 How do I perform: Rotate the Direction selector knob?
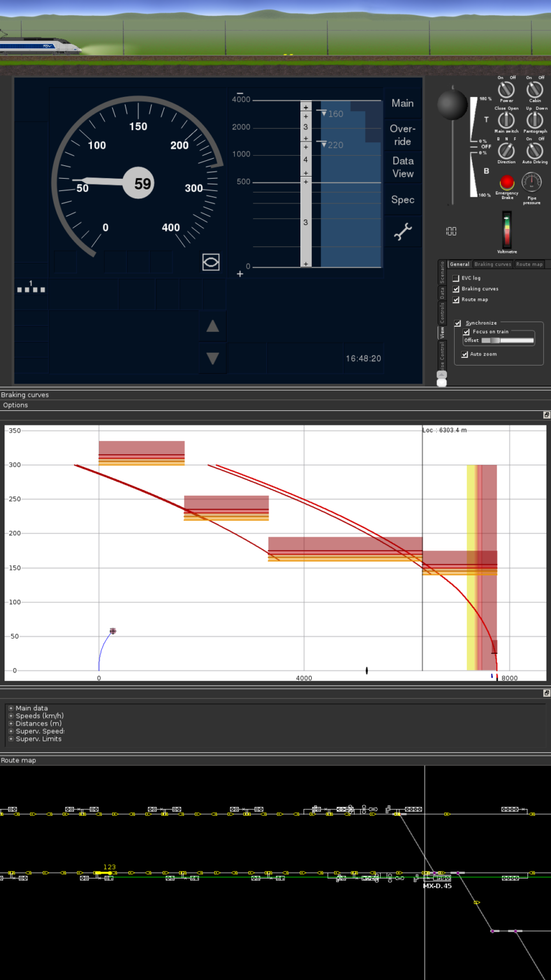coord(506,151)
